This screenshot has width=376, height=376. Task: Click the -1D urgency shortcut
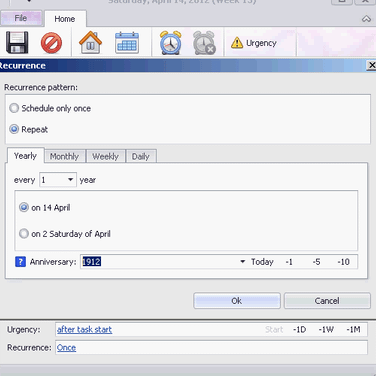pyautogui.click(x=299, y=330)
